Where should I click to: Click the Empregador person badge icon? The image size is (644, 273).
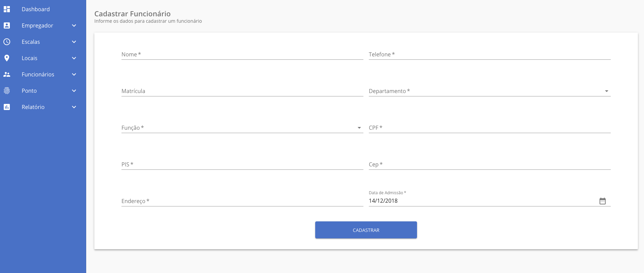7,25
